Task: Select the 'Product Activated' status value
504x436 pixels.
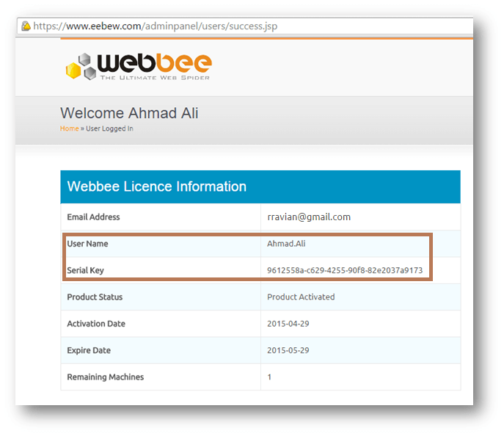Action: pyautogui.click(x=301, y=297)
